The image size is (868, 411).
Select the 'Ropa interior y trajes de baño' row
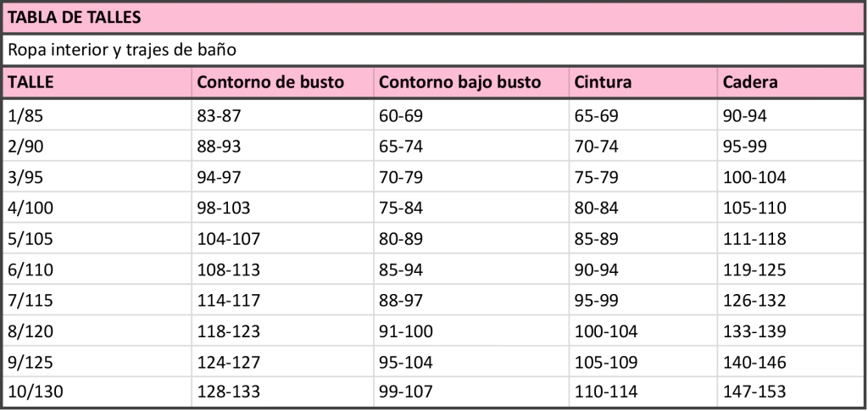click(121, 50)
